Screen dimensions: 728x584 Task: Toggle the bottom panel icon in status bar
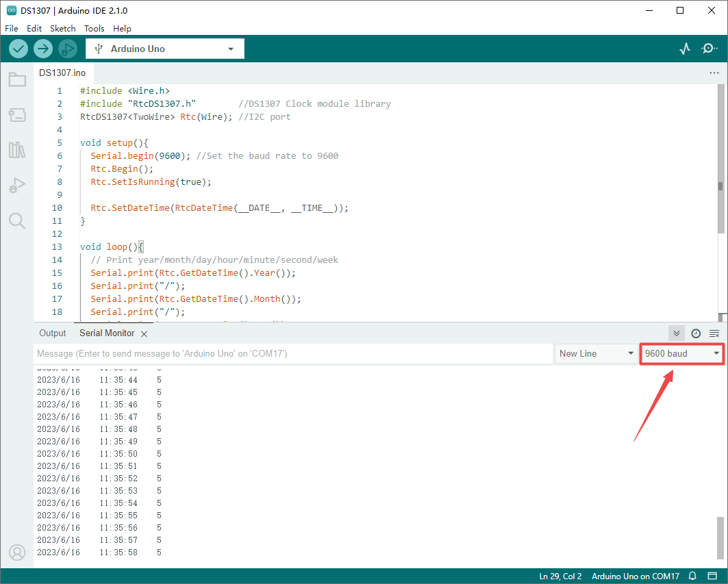[x=712, y=576]
